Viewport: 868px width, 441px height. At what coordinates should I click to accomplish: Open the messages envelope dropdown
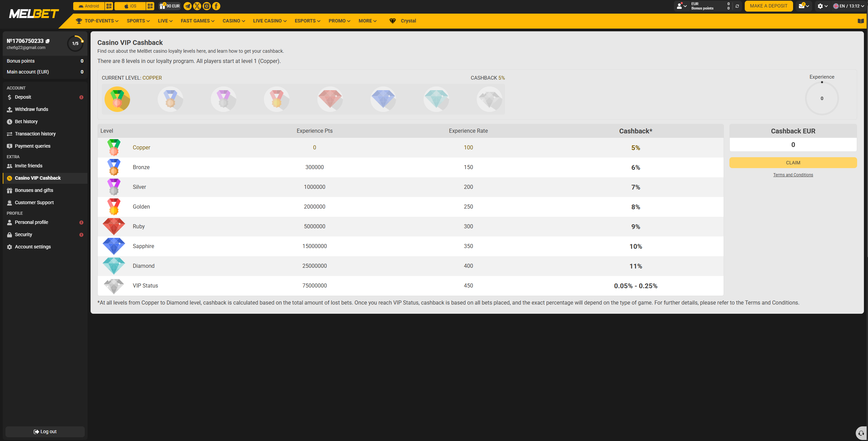(x=804, y=6)
